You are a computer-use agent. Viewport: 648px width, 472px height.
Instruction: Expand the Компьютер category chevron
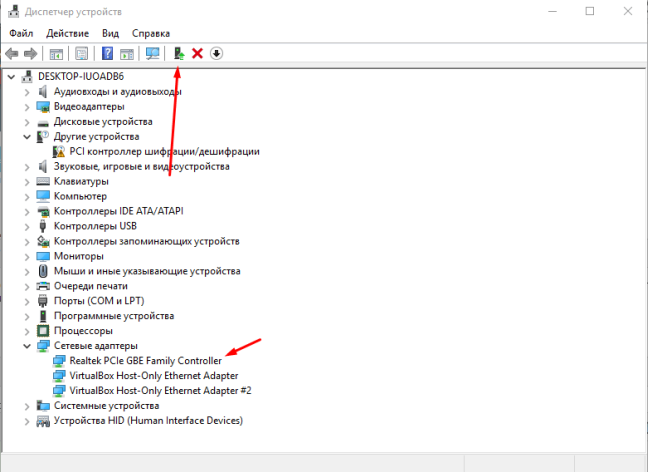pyautogui.click(x=27, y=196)
